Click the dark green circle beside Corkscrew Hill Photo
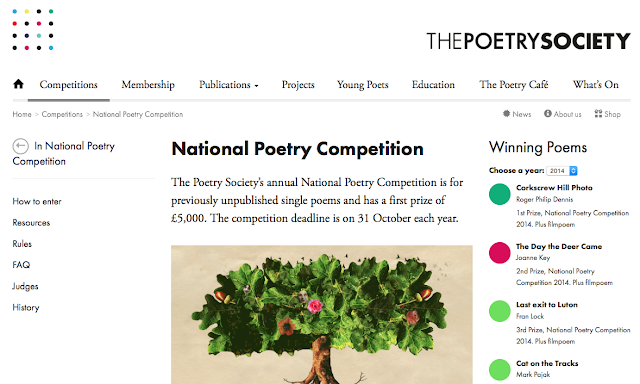 coord(500,194)
